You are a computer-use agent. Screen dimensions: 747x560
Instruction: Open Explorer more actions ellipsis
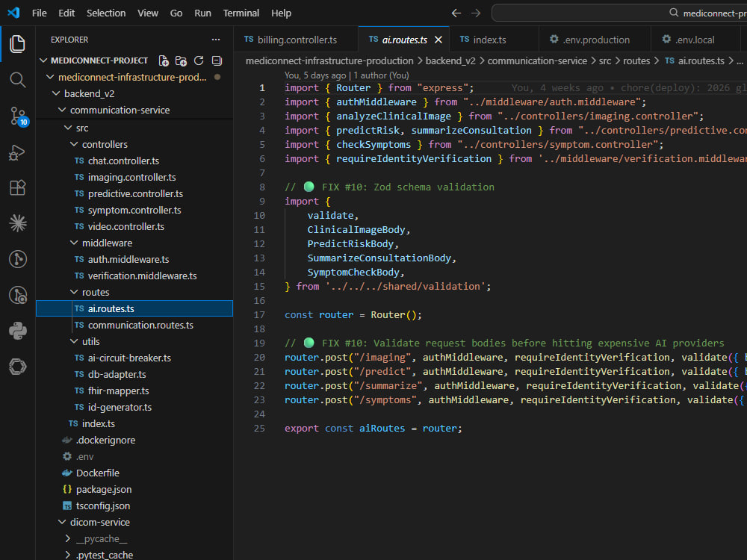(216, 40)
